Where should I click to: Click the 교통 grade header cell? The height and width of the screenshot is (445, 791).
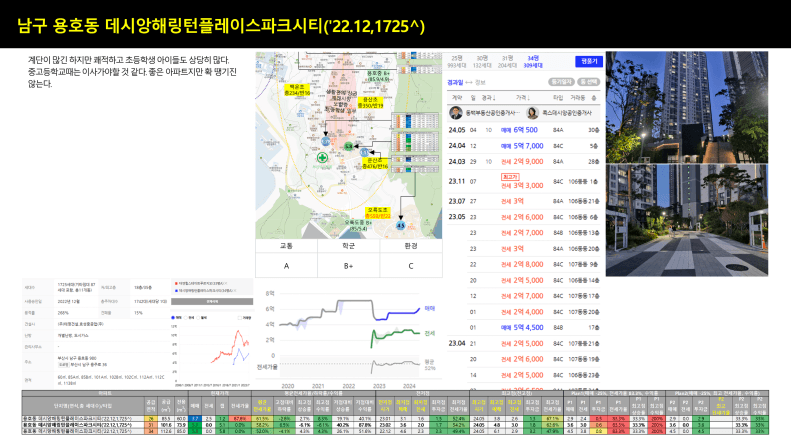click(x=287, y=246)
